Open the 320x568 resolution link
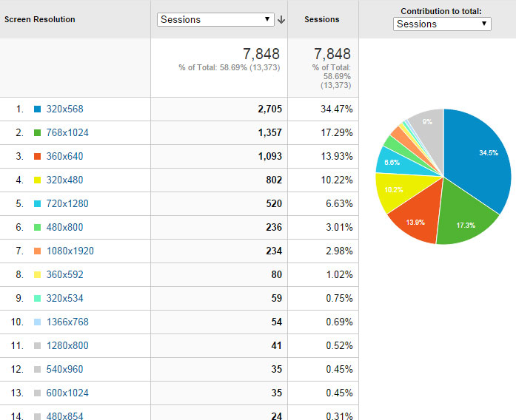The image size is (516, 420). click(x=64, y=109)
